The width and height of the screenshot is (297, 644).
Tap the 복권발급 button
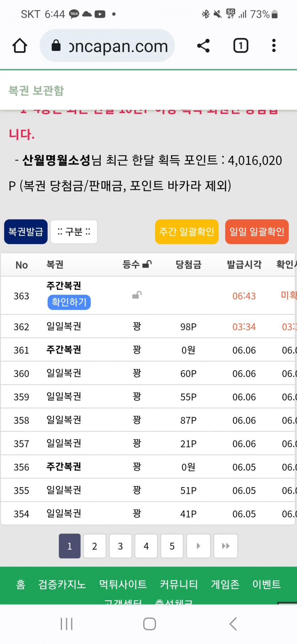pos(26,232)
